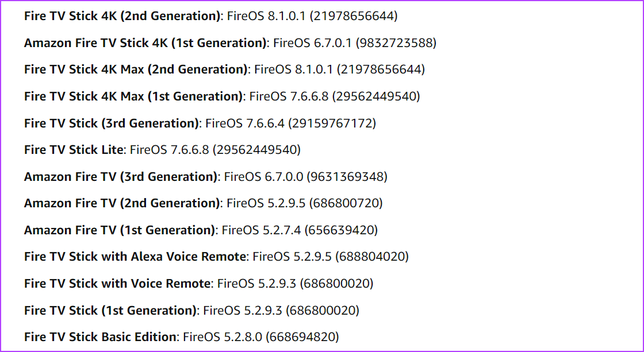
Task: Click Amazon Fire TV (1st Generation) device name
Action: [120, 230]
